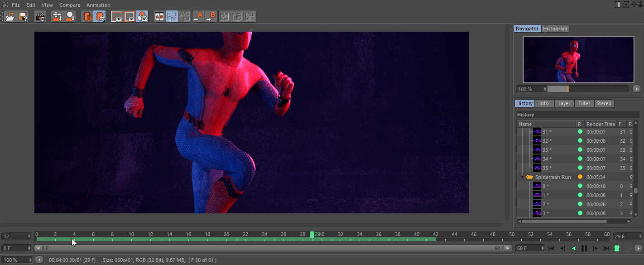Viewport: 644px width, 265px height.
Task: Select the Filter tab
Action: tap(584, 103)
